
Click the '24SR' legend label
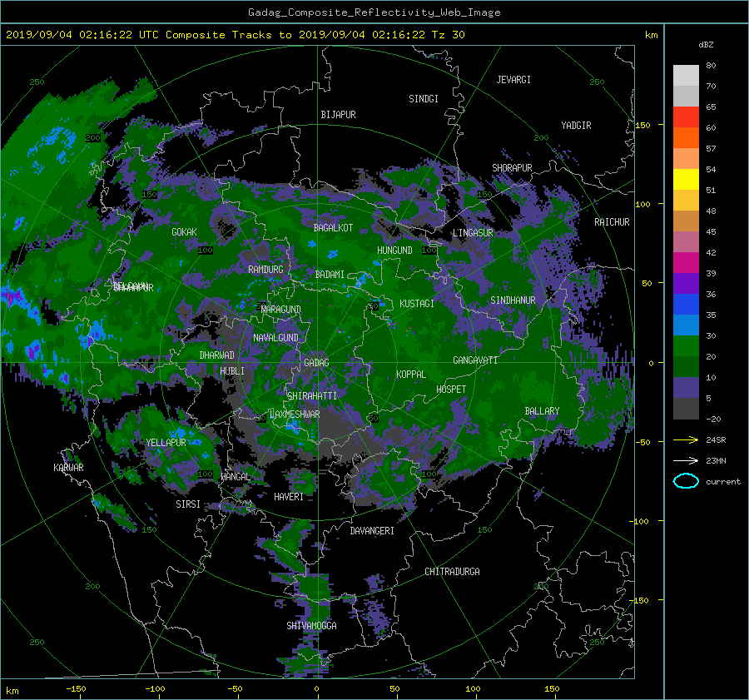point(716,439)
